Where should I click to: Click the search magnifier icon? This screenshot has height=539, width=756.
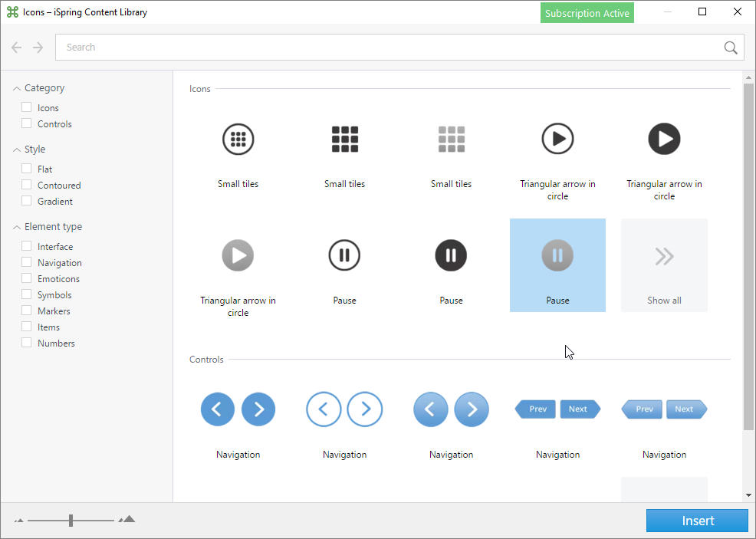(x=730, y=47)
